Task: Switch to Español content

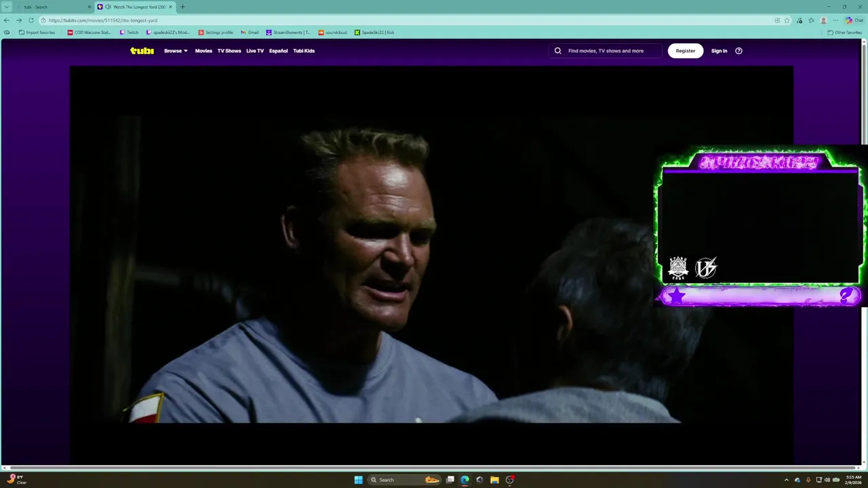Action: (278, 51)
